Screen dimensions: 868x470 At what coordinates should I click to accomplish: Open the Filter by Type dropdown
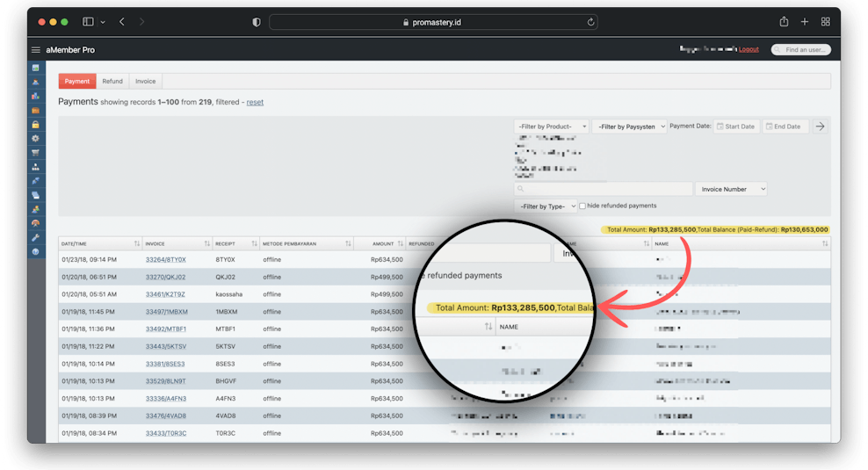point(546,206)
